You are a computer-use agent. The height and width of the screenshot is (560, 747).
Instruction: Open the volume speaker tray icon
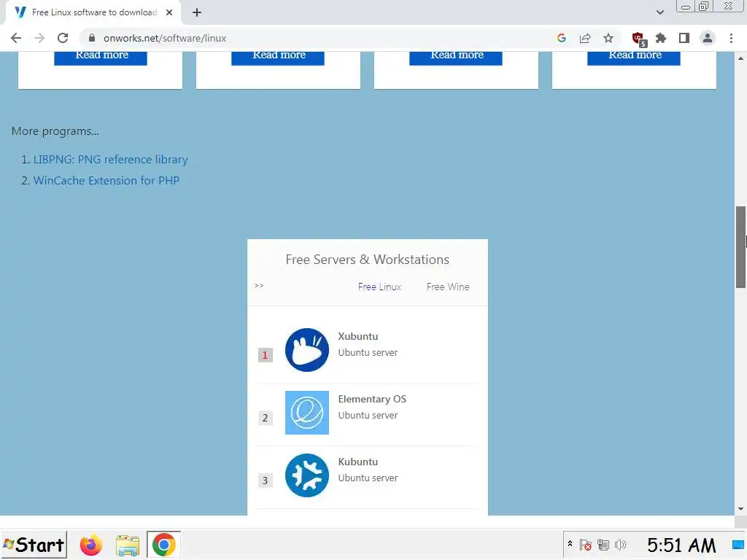click(x=620, y=545)
